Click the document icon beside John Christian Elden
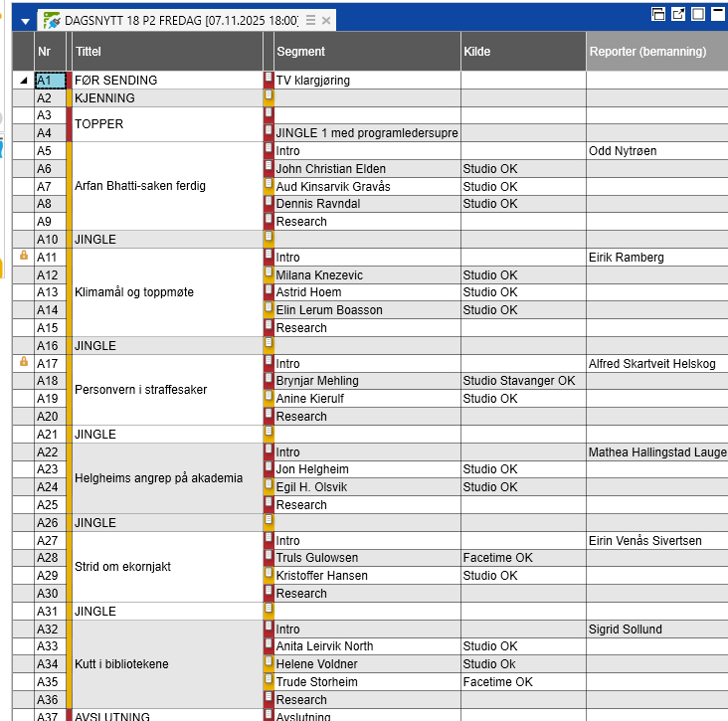The width and height of the screenshot is (728, 721). click(x=269, y=168)
